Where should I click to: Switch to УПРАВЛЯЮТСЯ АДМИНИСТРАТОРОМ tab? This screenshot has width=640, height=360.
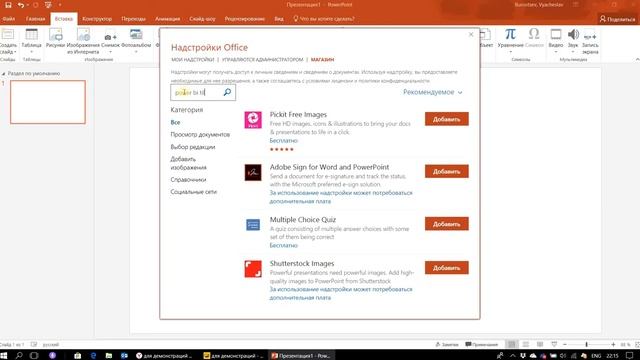(x=262, y=60)
